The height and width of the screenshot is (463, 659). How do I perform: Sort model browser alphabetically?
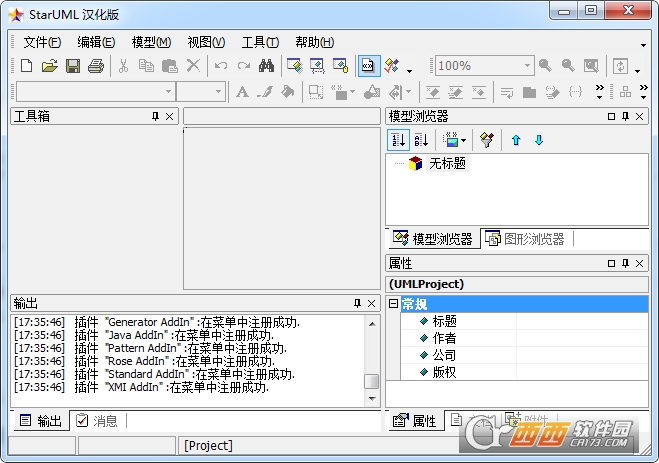(421, 140)
